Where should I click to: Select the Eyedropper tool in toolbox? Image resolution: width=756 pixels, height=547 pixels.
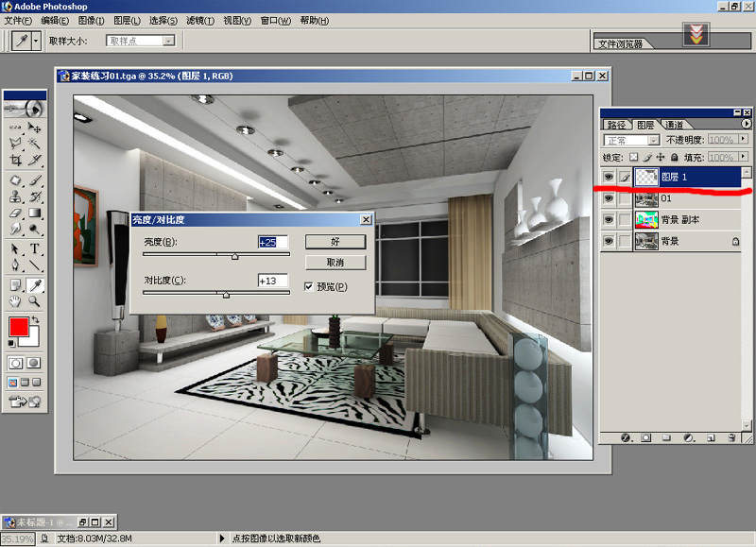(x=34, y=285)
